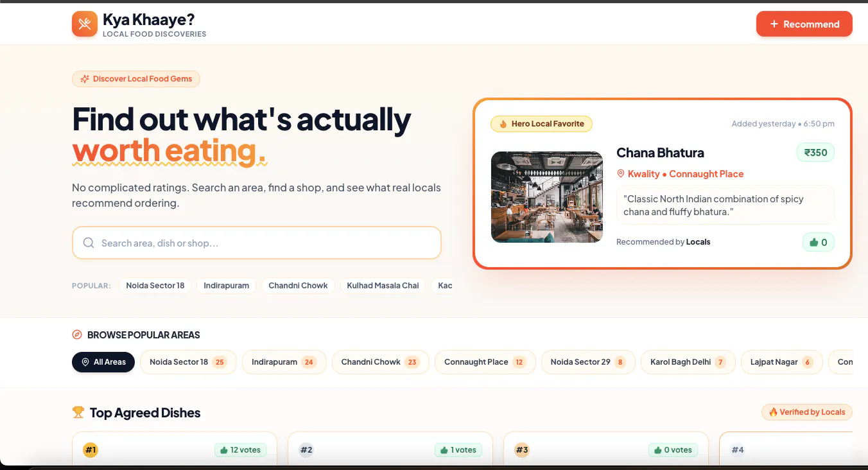This screenshot has height=470, width=868.
Task: Click the trophy icon beside Top Agreed Dishes
Action: coord(78,412)
